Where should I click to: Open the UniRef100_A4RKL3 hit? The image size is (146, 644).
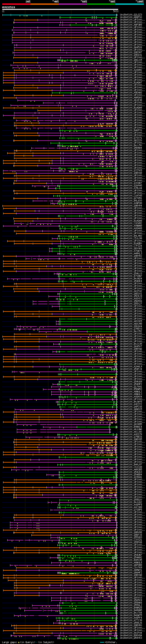(x=131, y=254)
